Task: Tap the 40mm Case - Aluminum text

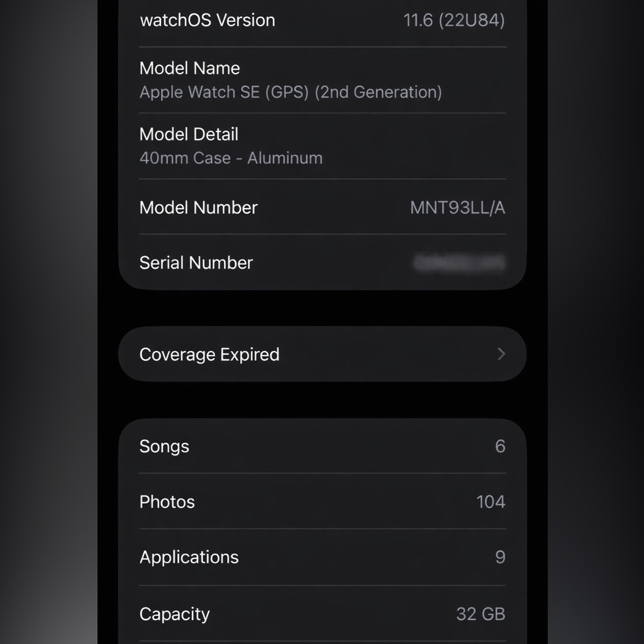Action: coord(231,158)
